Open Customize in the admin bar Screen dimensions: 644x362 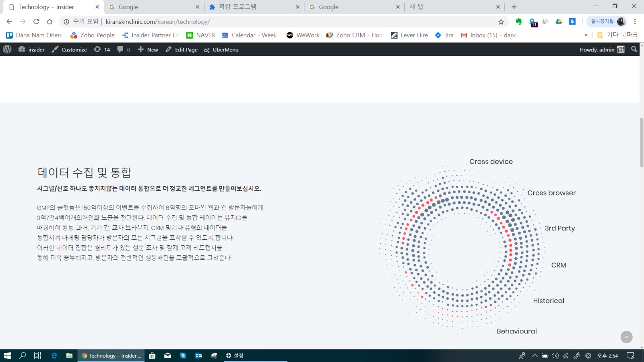tap(69, 49)
